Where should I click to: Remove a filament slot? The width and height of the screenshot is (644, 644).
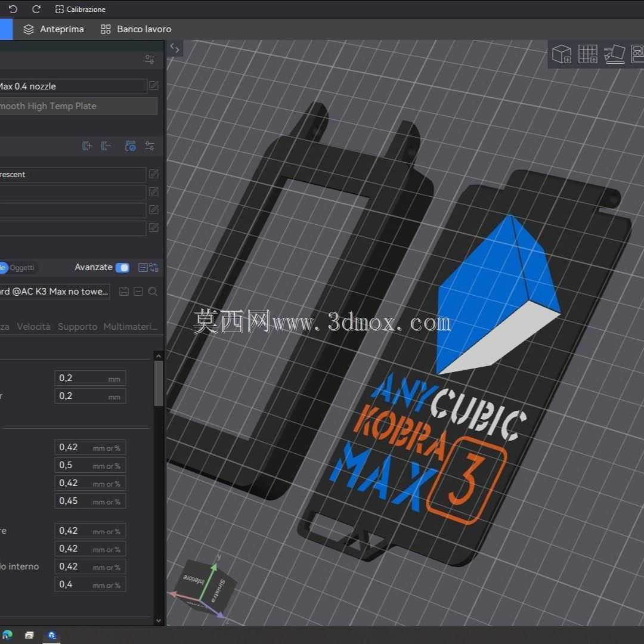106,146
